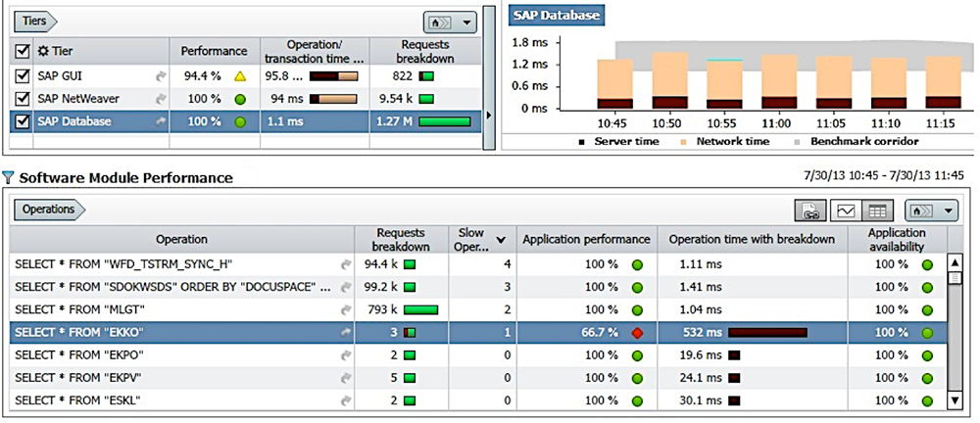Click the scroll up arrow in Operations table
The height and width of the screenshot is (423, 980).
(955, 262)
